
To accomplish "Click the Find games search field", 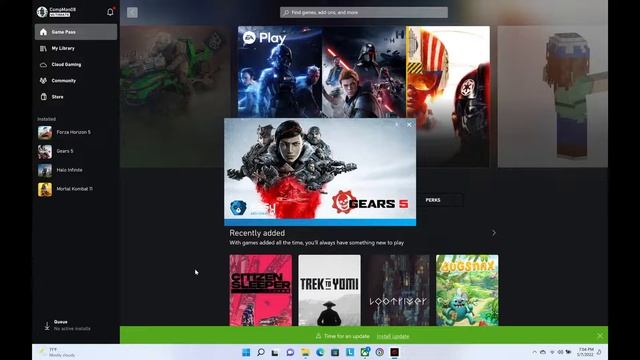I will [364, 13].
